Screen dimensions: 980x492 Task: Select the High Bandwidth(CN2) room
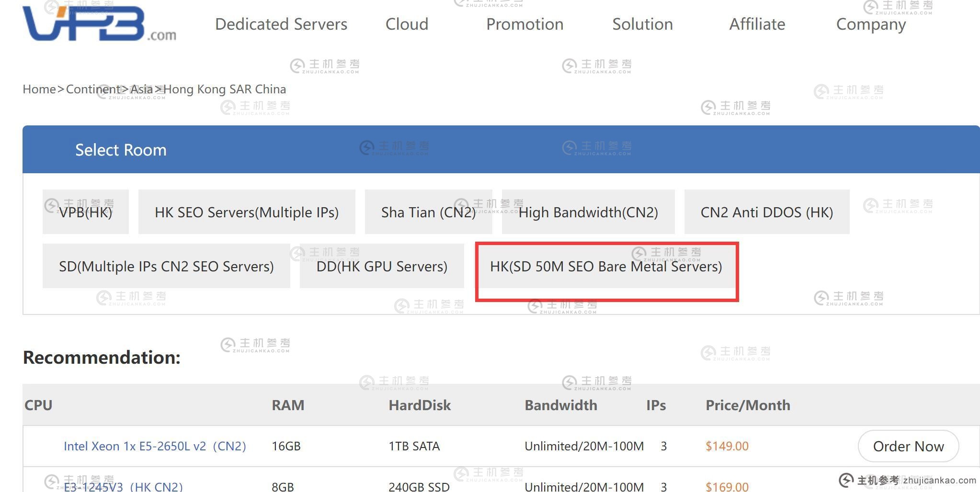[x=588, y=212]
